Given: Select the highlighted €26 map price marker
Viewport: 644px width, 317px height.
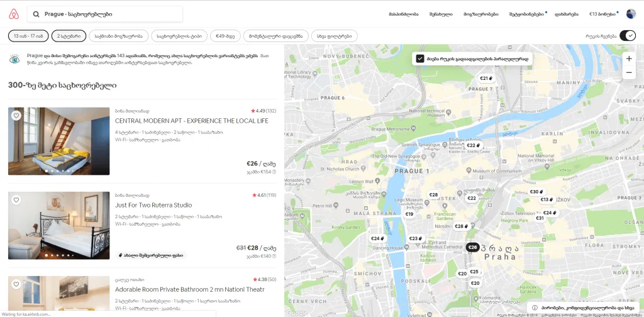Looking at the screenshot, I should point(473,247).
